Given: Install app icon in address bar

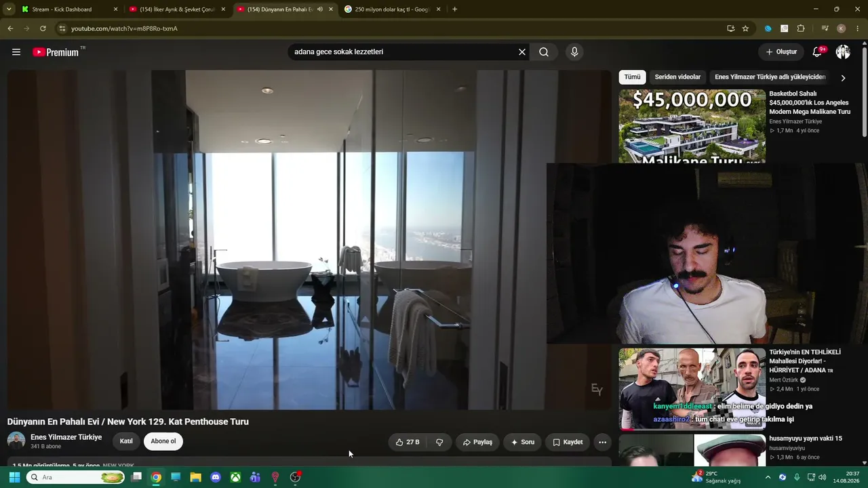Looking at the screenshot, I should click(x=730, y=28).
